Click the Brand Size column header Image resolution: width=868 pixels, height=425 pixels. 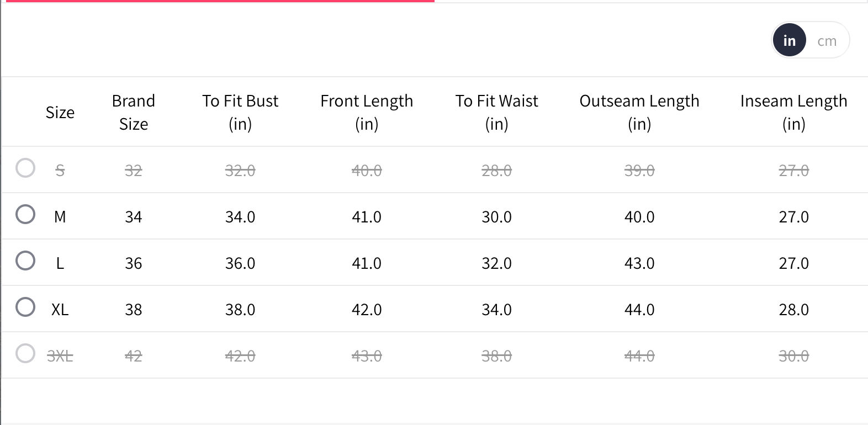tap(134, 112)
